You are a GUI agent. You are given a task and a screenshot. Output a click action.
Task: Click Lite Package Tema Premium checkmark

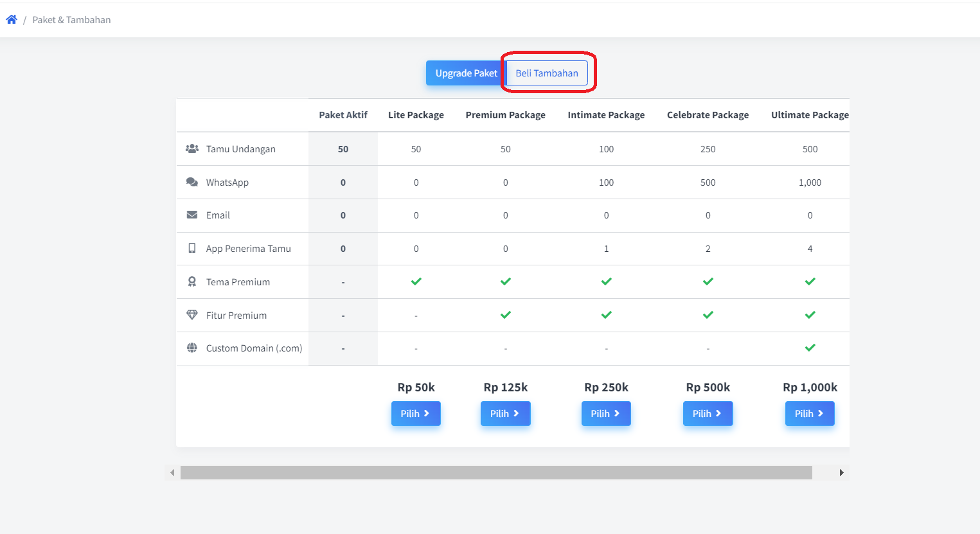click(416, 281)
